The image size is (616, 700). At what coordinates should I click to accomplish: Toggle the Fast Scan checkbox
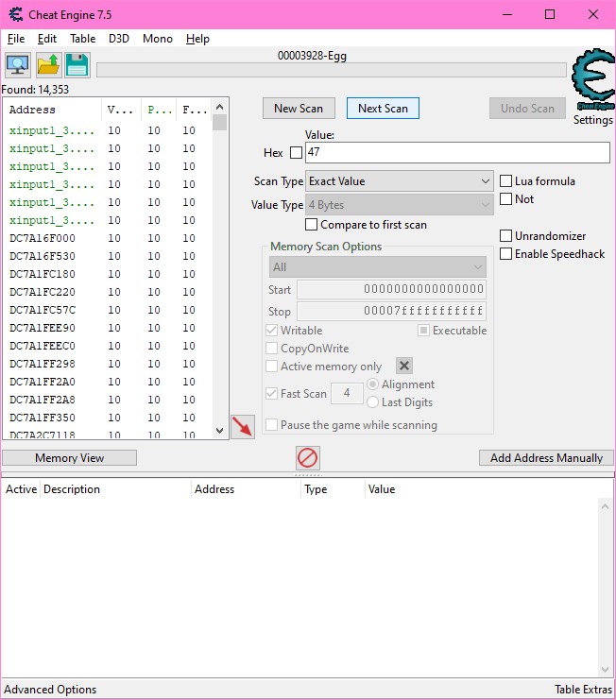point(271,393)
